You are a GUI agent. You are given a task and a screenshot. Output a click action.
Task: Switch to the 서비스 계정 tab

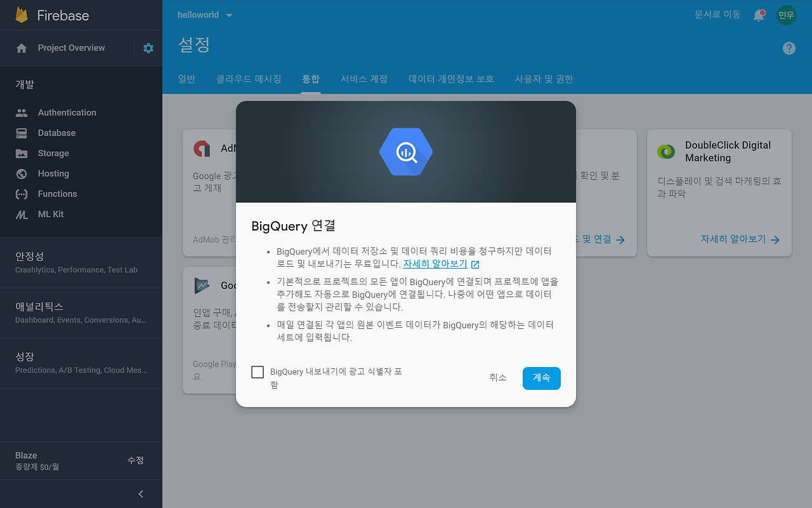tap(364, 79)
